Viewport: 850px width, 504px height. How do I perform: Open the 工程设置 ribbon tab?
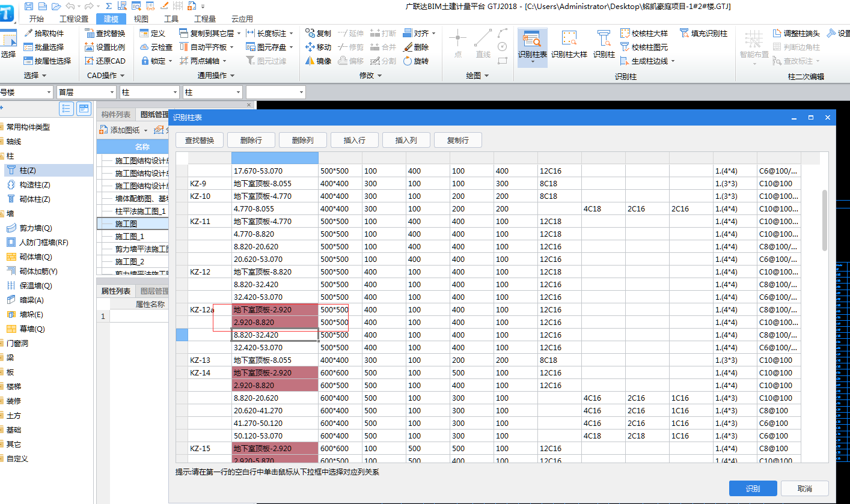[x=73, y=19]
